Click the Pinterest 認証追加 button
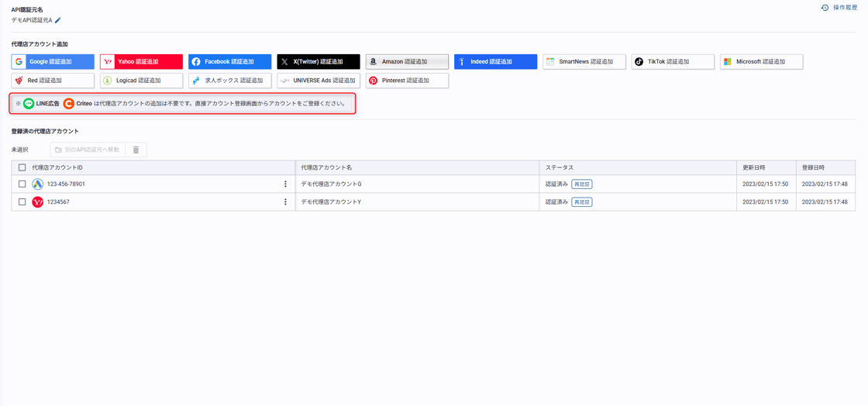The image size is (868, 406). 407,81
